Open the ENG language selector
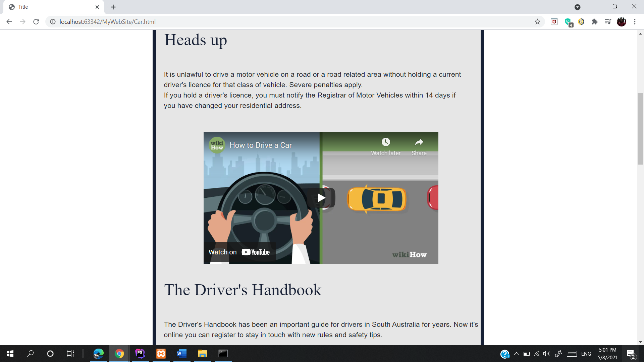The image size is (644, 362). [x=586, y=354]
